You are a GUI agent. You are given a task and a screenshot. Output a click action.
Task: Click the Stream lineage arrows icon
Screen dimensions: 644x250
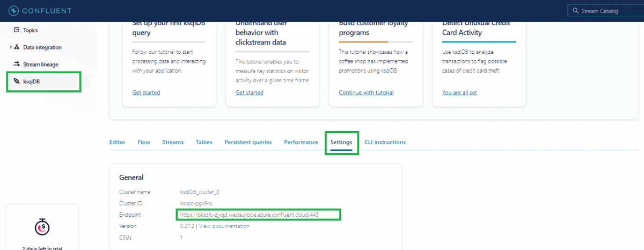(17, 64)
